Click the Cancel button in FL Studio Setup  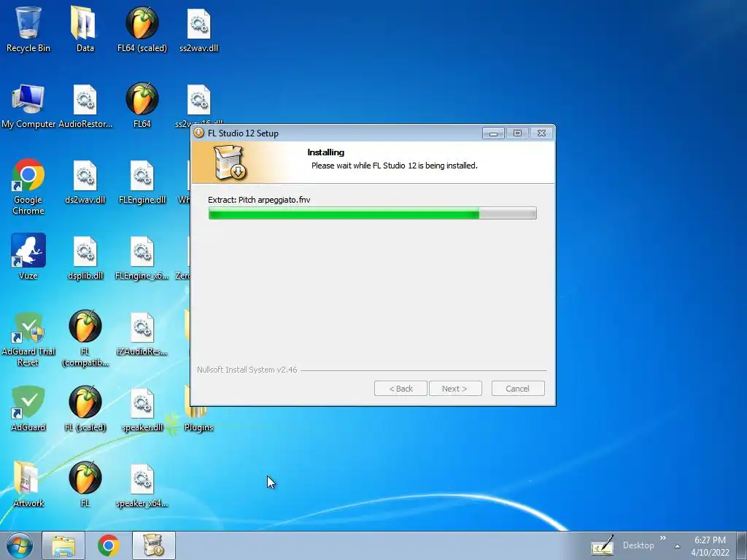click(x=517, y=389)
